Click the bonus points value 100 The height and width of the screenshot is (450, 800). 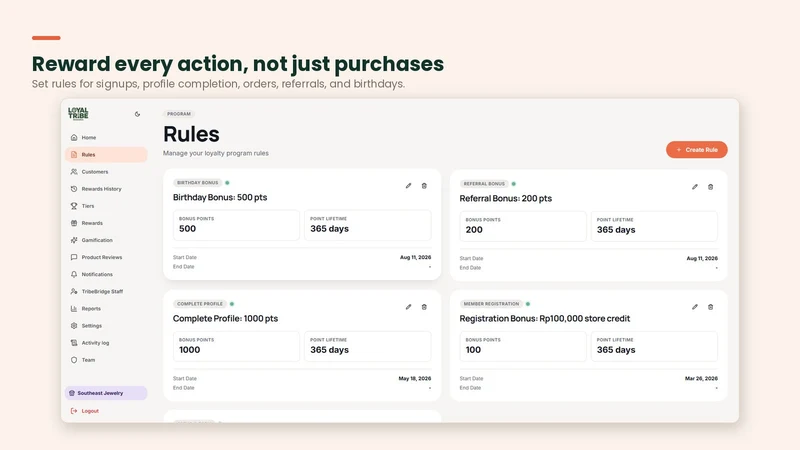[x=473, y=350]
